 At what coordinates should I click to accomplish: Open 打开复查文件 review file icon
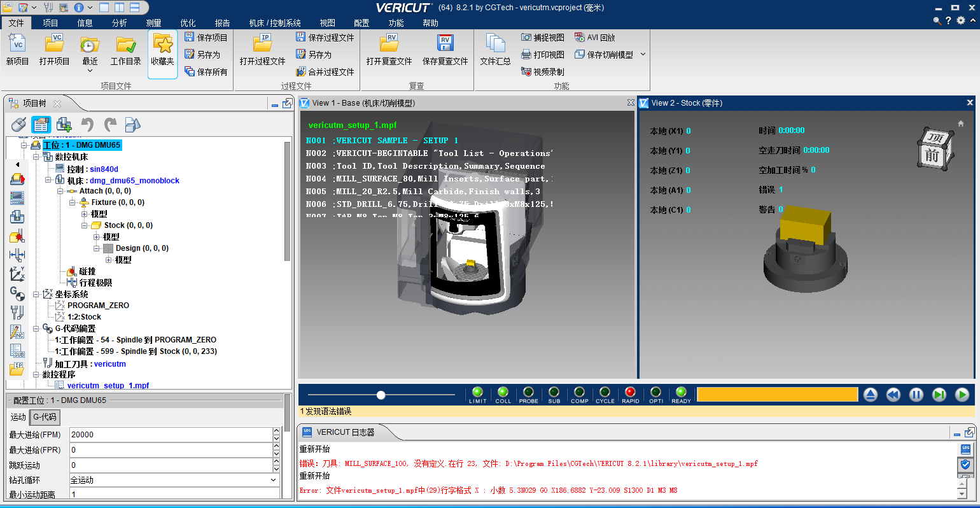click(389, 44)
